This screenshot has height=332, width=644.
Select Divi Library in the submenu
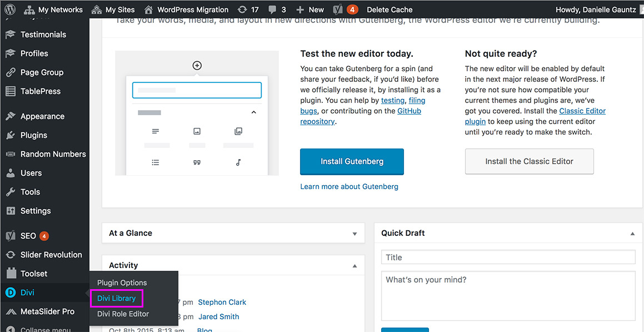(116, 298)
